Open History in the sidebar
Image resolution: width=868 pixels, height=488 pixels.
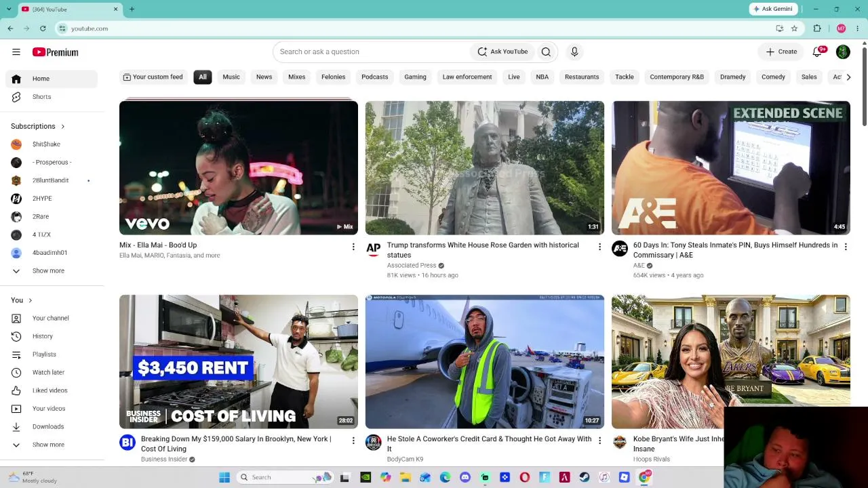point(52,336)
